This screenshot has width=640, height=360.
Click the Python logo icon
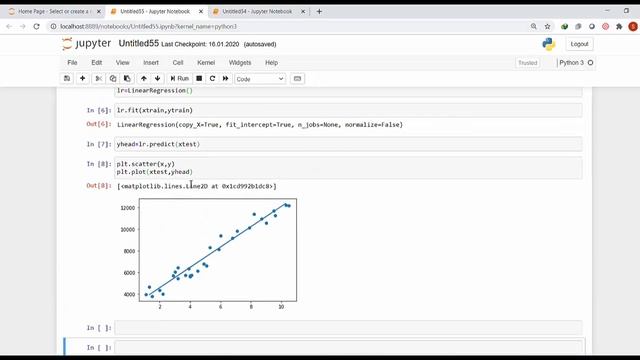(x=549, y=44)
